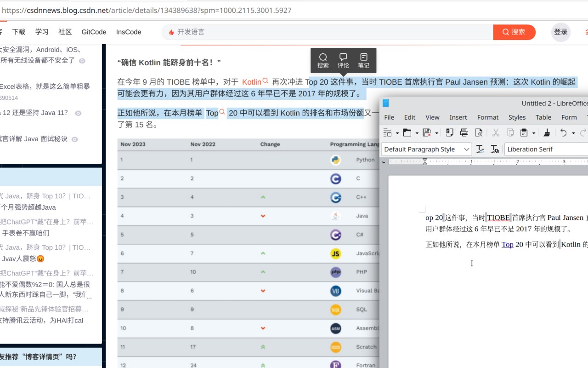Click the Top keyword link in the article
Image resolution: width=588 pixels, height=368 pixels.
point(212,113)
